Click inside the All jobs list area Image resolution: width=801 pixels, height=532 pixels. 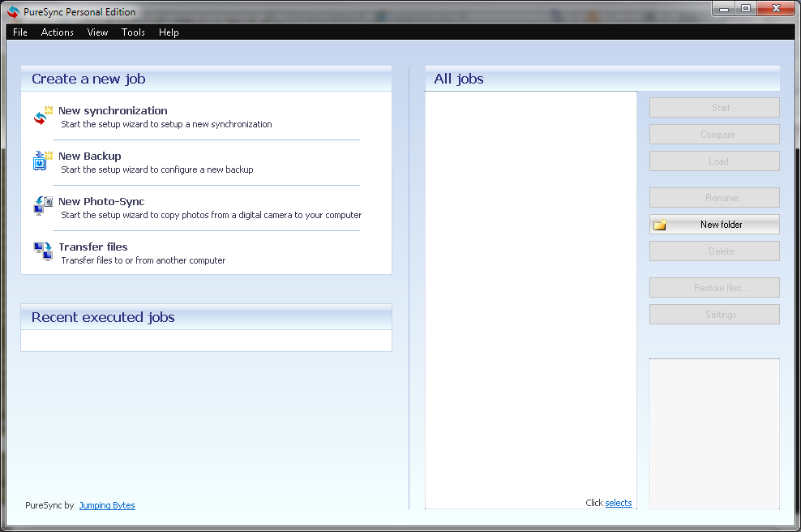[531, 300]
